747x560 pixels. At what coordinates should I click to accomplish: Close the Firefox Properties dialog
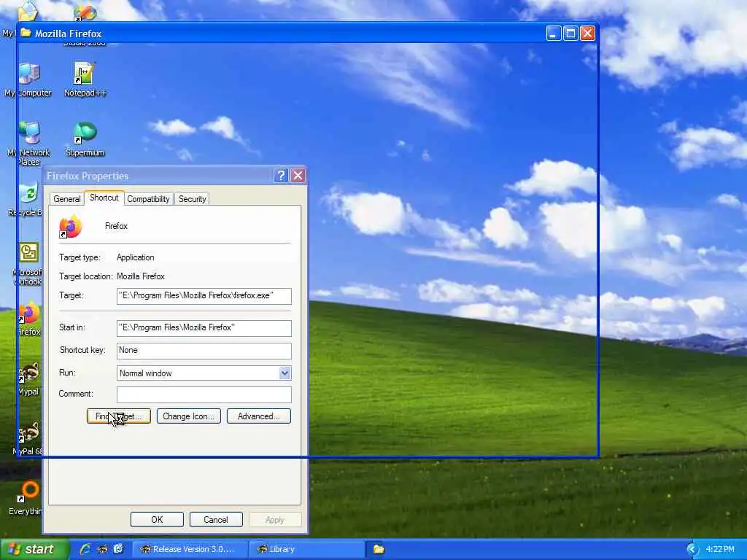[298, 176]
